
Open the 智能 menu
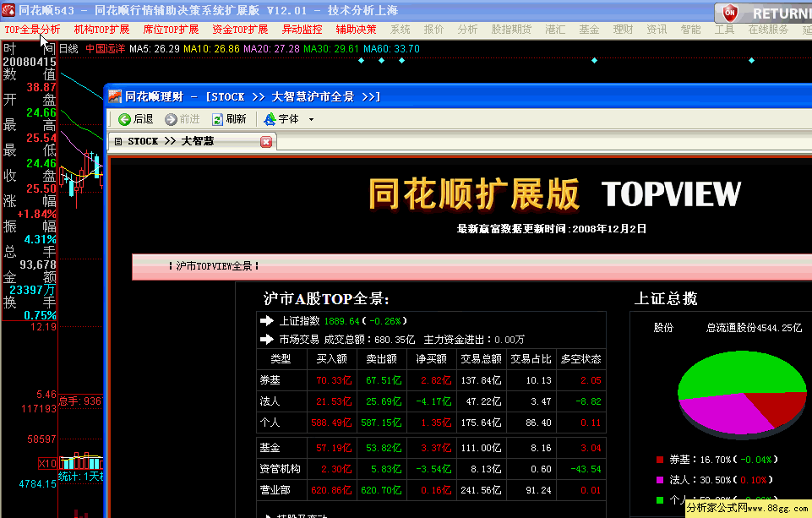click(691, 30)
